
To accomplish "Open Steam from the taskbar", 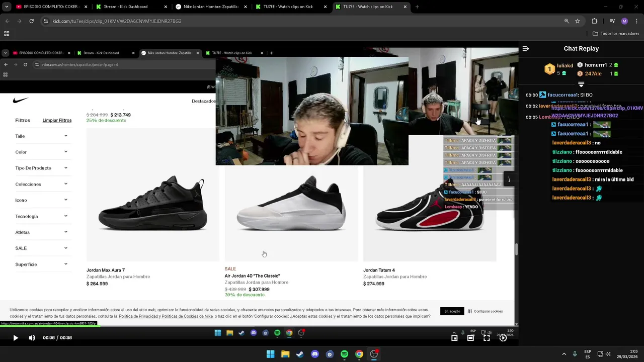I will tap(300, 354).
